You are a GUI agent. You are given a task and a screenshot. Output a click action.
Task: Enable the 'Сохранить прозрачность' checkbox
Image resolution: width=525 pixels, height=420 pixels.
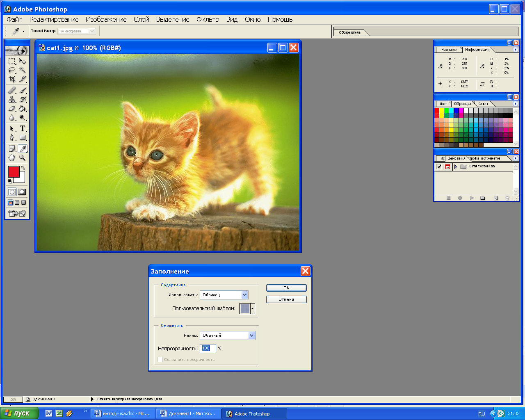(160, 360)
